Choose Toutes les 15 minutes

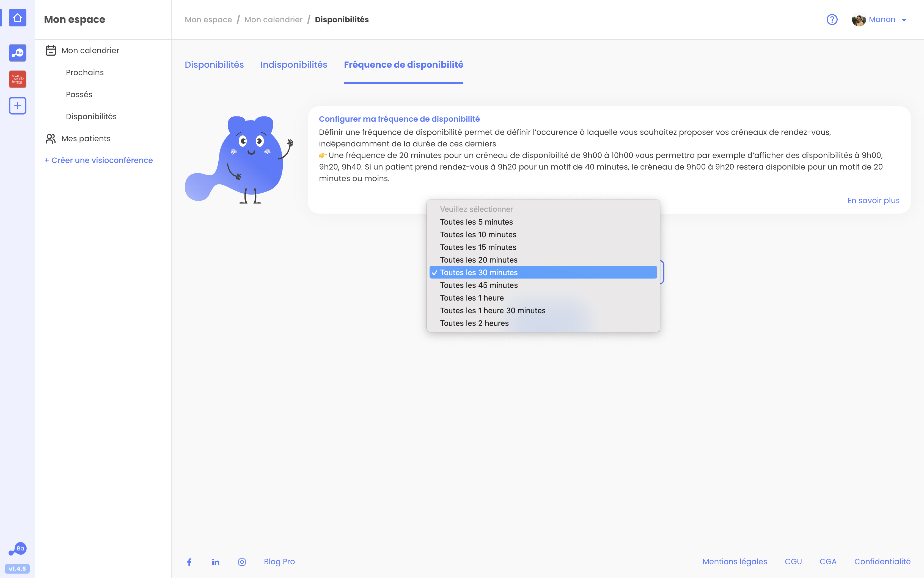click(543, 247)
